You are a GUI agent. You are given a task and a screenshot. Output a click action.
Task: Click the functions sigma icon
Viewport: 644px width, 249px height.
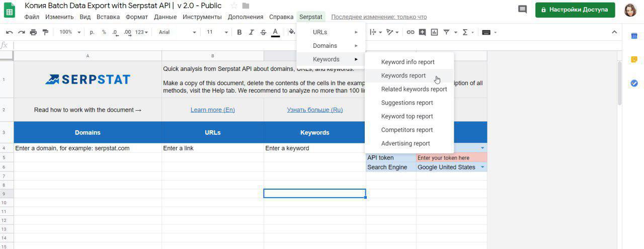(x=465, y=32)
